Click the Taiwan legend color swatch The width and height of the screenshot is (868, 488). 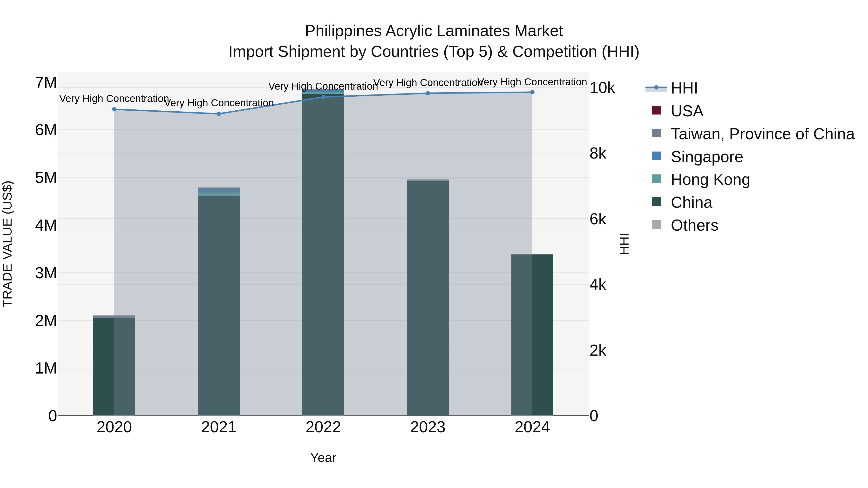(x=656, y=133)
